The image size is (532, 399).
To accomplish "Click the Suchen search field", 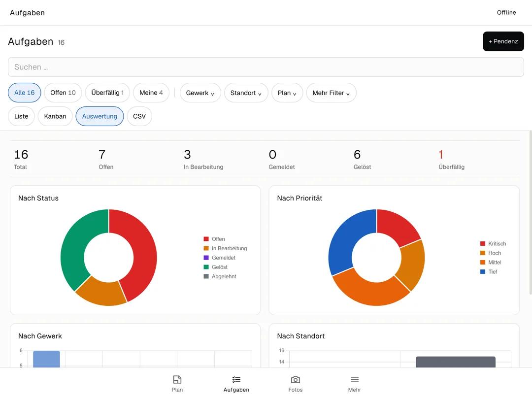I will pyautogui.click(x=266, y=67).
